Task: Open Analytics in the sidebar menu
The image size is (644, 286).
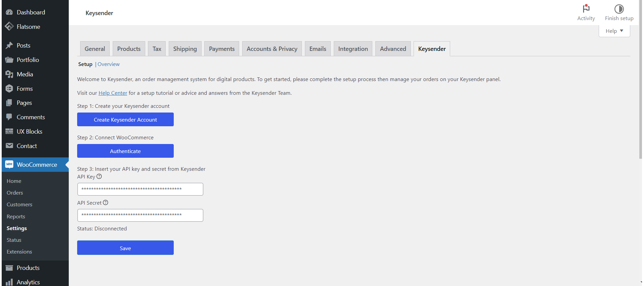Action: tap(28, 282)
